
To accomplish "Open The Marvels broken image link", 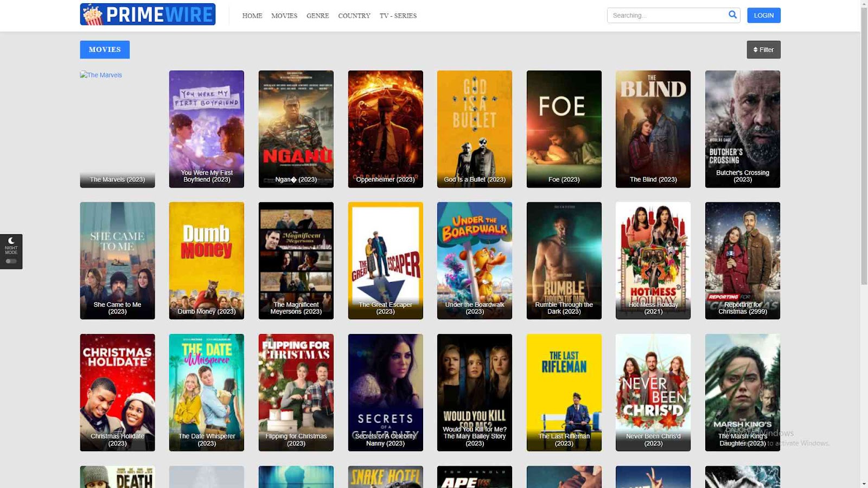I will coord(101,75).
